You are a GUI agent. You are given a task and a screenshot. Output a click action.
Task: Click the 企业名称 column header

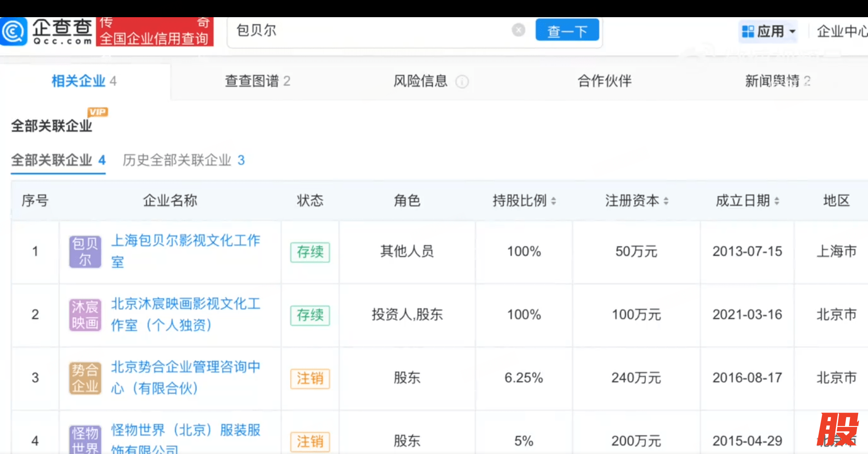170,201
